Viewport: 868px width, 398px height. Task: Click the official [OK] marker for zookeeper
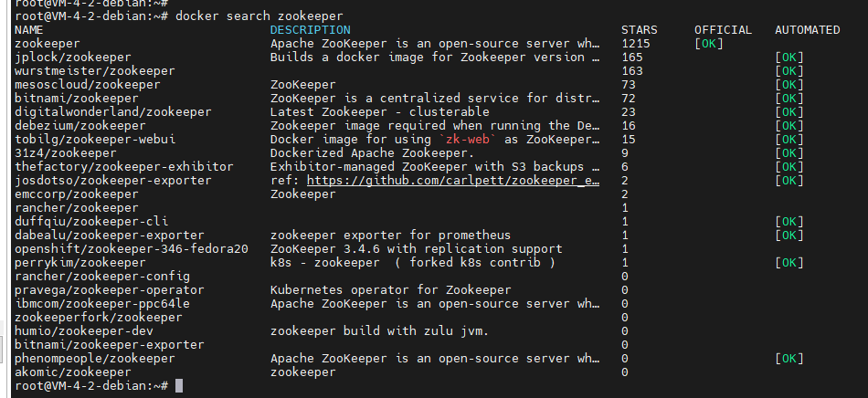(709, 44)
